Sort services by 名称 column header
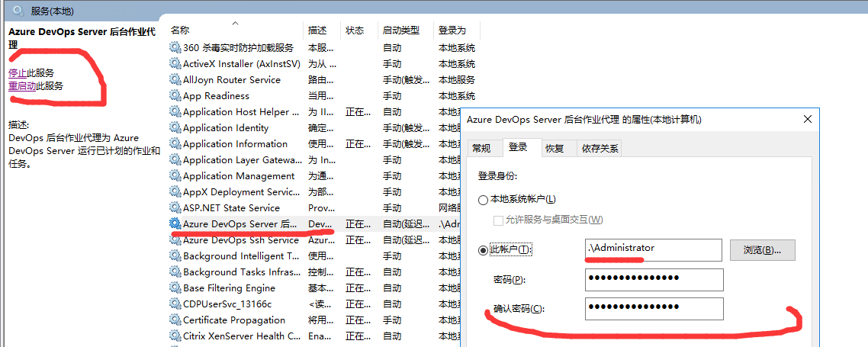 tap(180, 31)
